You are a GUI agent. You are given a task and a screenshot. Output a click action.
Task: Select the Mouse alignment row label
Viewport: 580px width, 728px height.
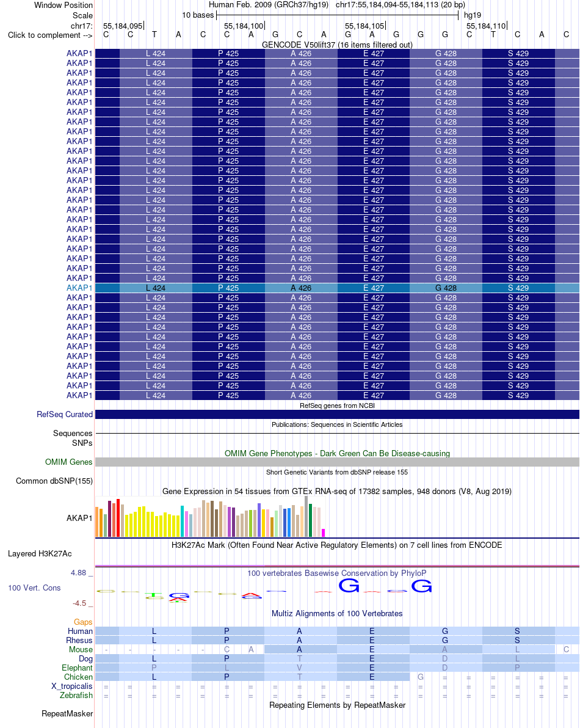[81, 650]
